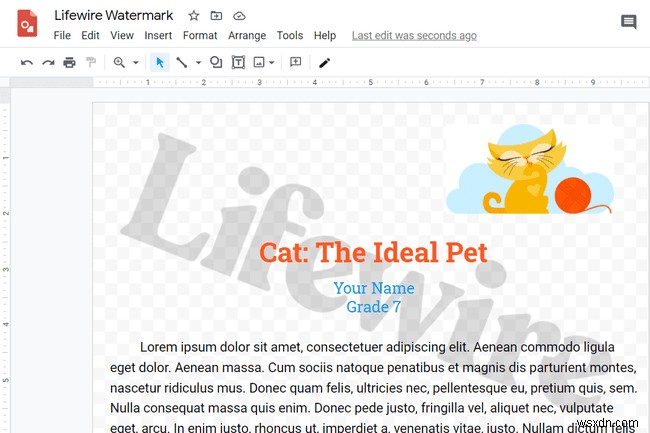
Task: Open the Help menu
Action: pyautogui.click(x=325, y=36)
